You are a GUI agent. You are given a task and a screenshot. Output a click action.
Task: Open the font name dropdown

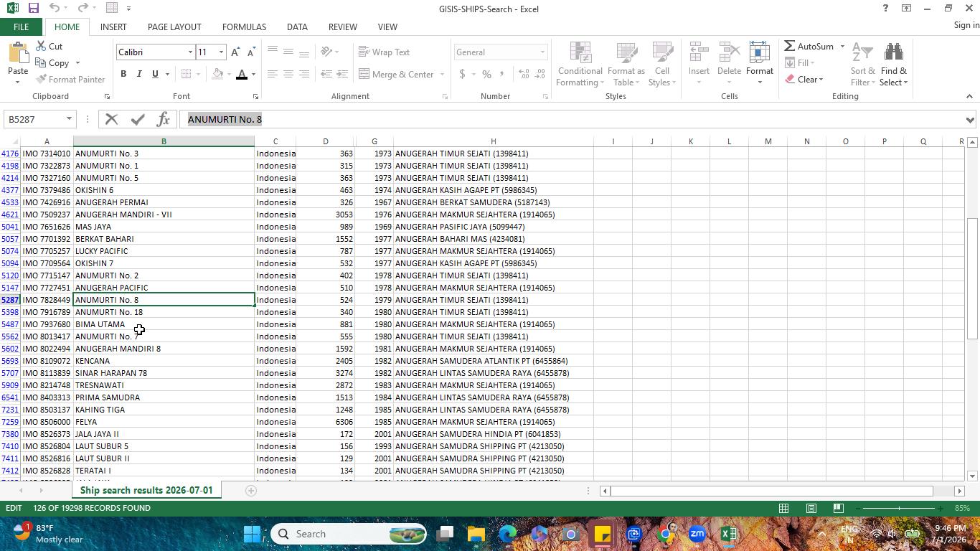coord(190,52)
